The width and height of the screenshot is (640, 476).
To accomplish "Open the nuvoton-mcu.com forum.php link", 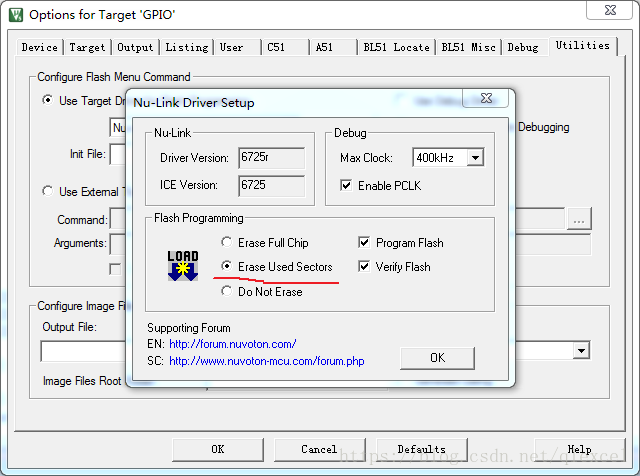I will (267, 361).
